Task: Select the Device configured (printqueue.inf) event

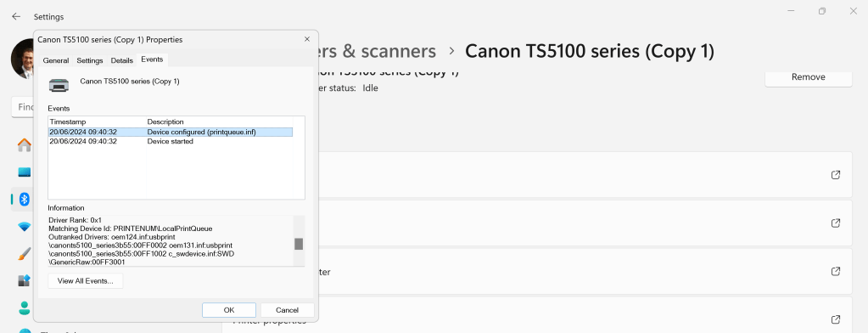Action: coord(171,132)
